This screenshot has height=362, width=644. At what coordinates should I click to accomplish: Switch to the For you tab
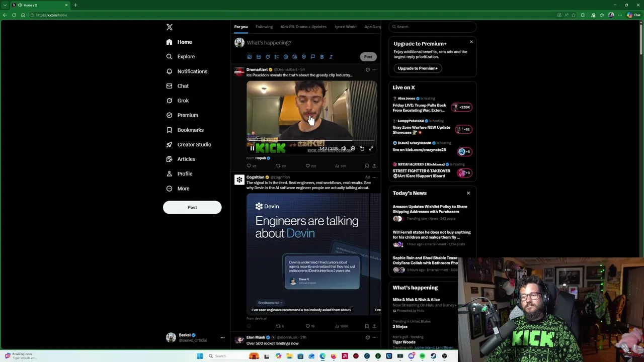[x=240, y=27]
